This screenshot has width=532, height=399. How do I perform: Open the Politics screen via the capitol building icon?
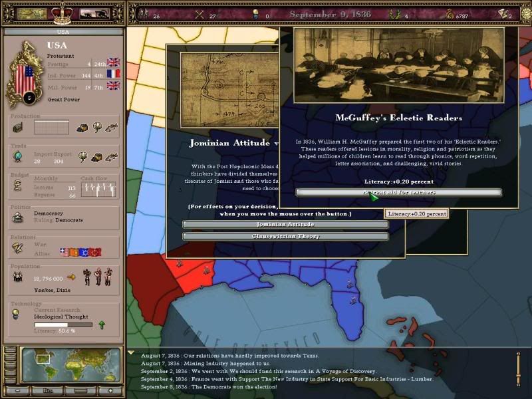17,217
